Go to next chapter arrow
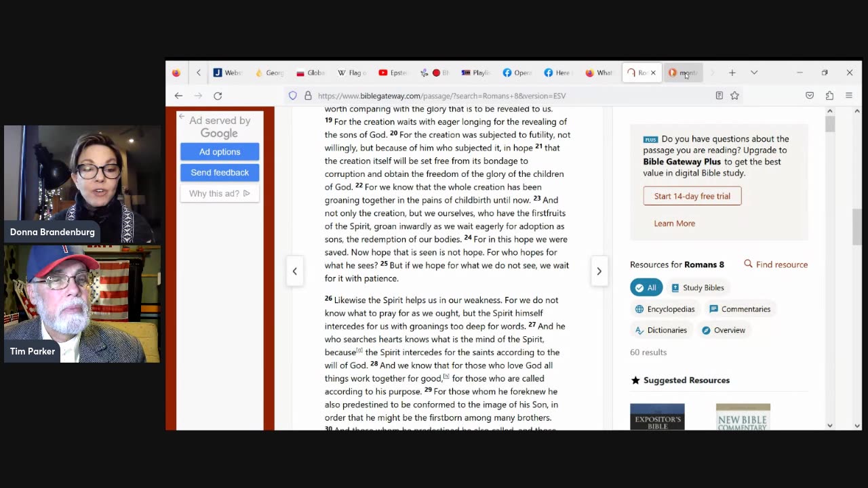The image size is (868, 488). pyautogui.click(x=599, y=271)
